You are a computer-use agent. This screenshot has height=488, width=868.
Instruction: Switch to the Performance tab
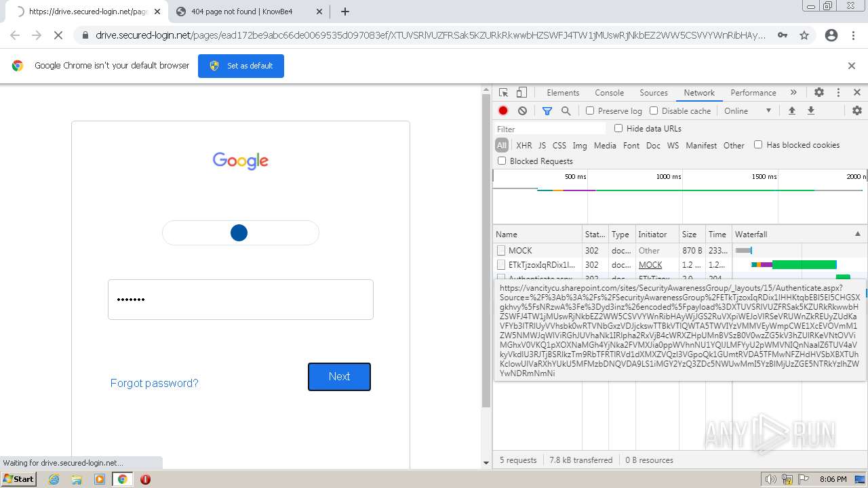pyautogui.click(x=753, y=92)
